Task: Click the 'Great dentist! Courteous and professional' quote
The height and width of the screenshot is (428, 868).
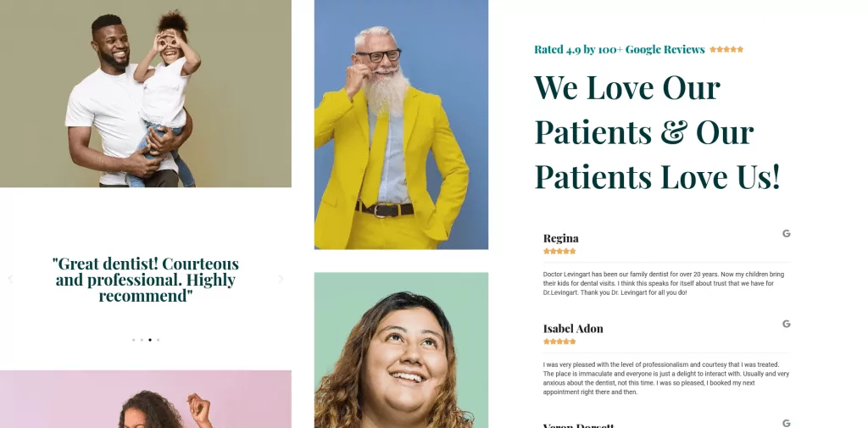Action: click(x=146, y=279)
